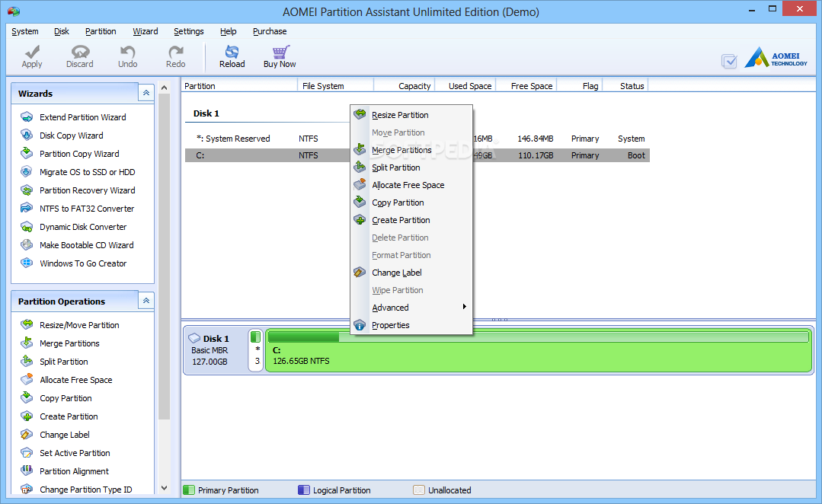Click the Buy Now shopping cart icon
Image resolution: width=822 pixels, height=504 pixels.
280,51
